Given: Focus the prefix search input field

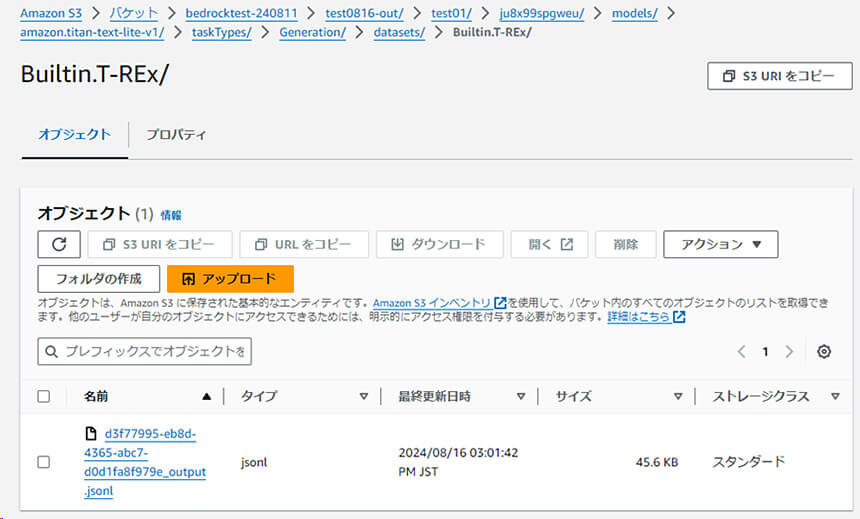Looking at the screenshot, I should (145, 352).
